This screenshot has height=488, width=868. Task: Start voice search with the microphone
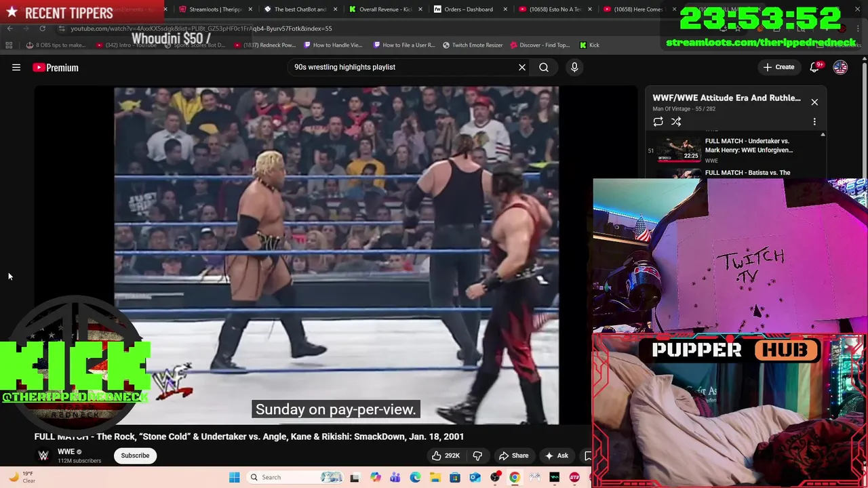(x=574, y=67)
